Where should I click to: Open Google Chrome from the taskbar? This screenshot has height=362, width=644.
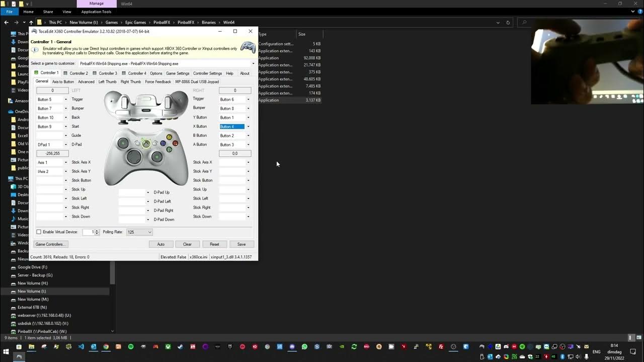tap(106, 346)
